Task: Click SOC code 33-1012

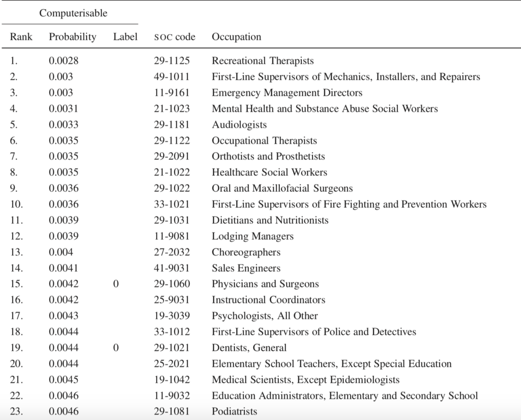Action: [171, 332]
